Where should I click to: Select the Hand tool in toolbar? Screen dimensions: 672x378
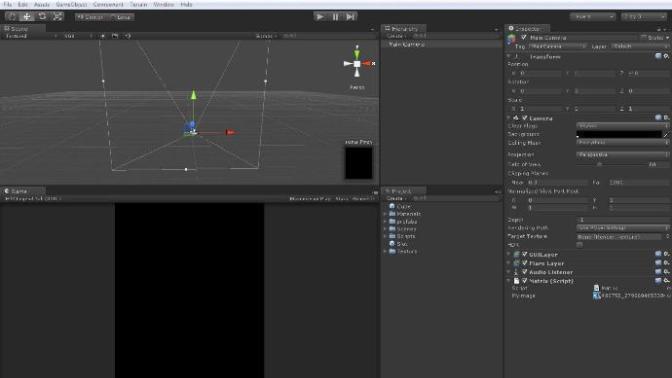coord(12,17)
